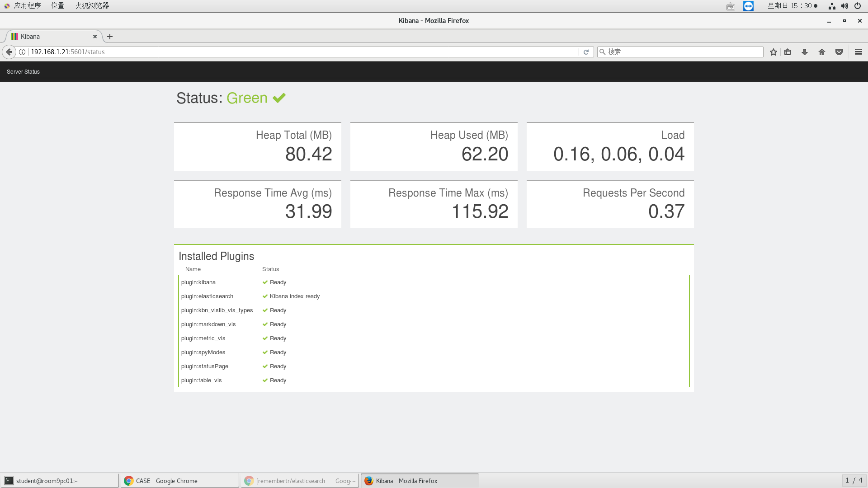Open the Firefox hamburger menu
The width and height of the screenshot is (868, 488).
click(859, 52)
